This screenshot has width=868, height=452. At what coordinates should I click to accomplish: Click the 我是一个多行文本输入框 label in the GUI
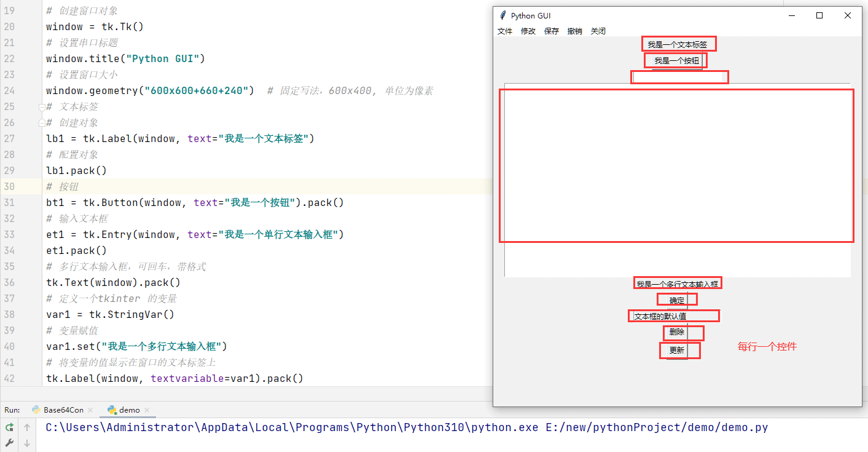677,284
